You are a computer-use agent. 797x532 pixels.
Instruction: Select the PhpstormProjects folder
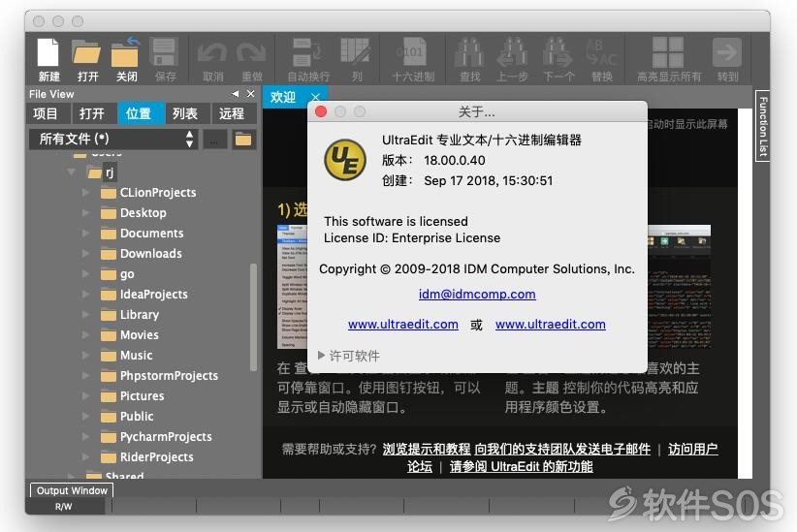[x=159, y=375]
